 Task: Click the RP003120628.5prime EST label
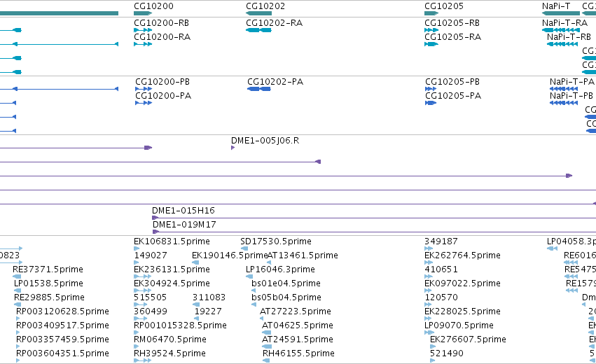[x=62, y=311]
